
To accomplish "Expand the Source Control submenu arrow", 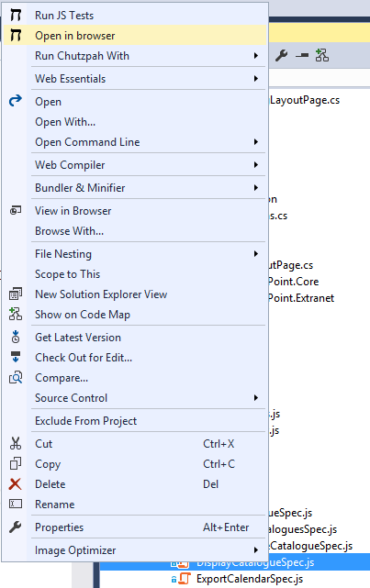I will click(x=256, y=398).
